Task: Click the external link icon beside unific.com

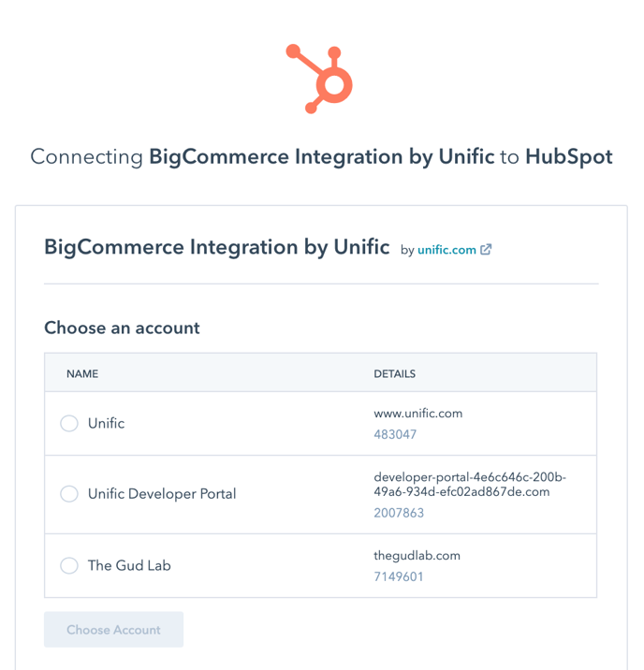Action: pos(486,250)
